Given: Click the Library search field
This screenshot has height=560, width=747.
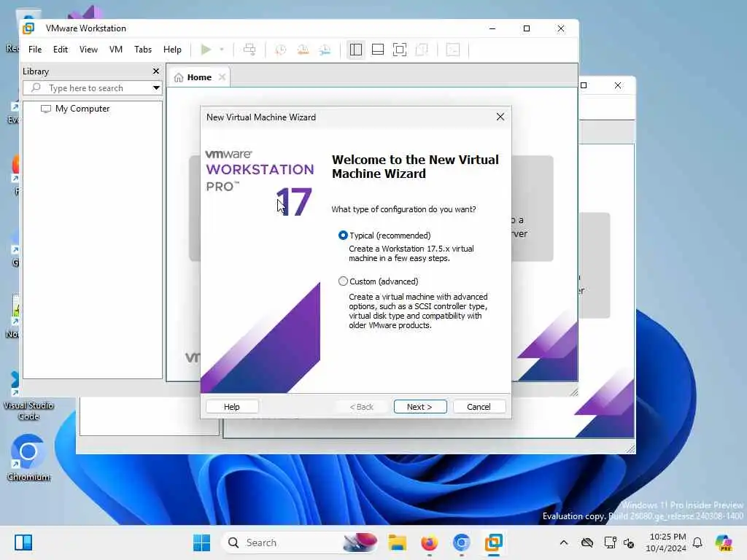Looking at the screenshot, I should [x=87, y=88].
